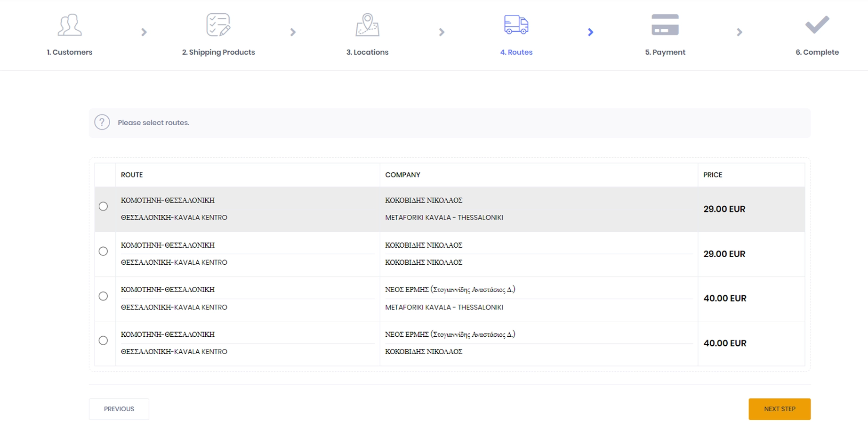Click ΚΟΜΟΤΗΝΗ-ΘΕΣΣΑΛΟΝΙΚΗ in second row
Image resolution: width=868 pixels, height=422 pixels.
(x=168, y=245)
